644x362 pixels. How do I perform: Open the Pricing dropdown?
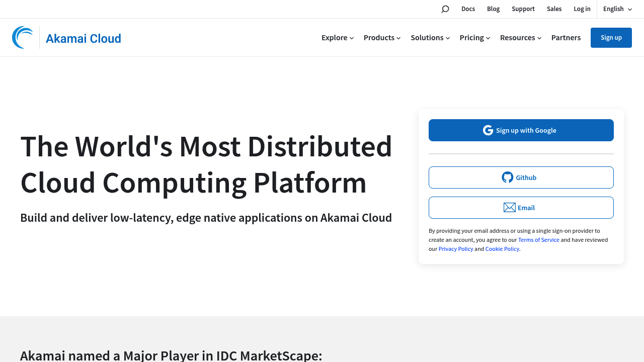coord(474,37)
